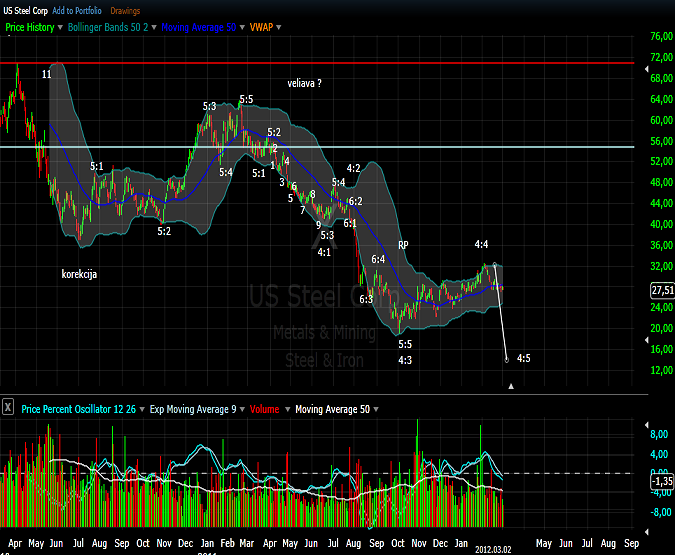Screen dimensions: 675x555
Task: Select the light blue horizontal support line
Action: (x=300, y=147)
